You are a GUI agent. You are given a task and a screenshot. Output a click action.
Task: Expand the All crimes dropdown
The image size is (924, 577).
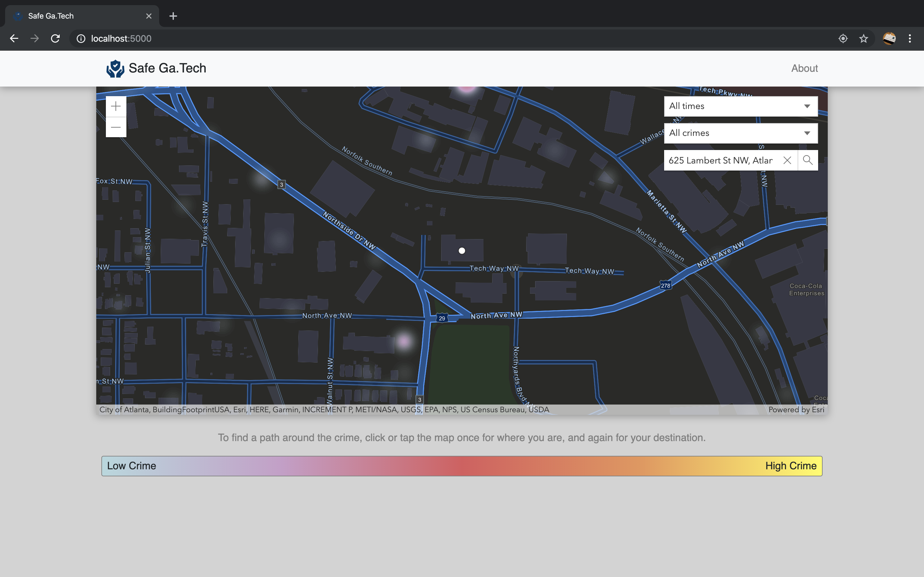pos(740,133)
